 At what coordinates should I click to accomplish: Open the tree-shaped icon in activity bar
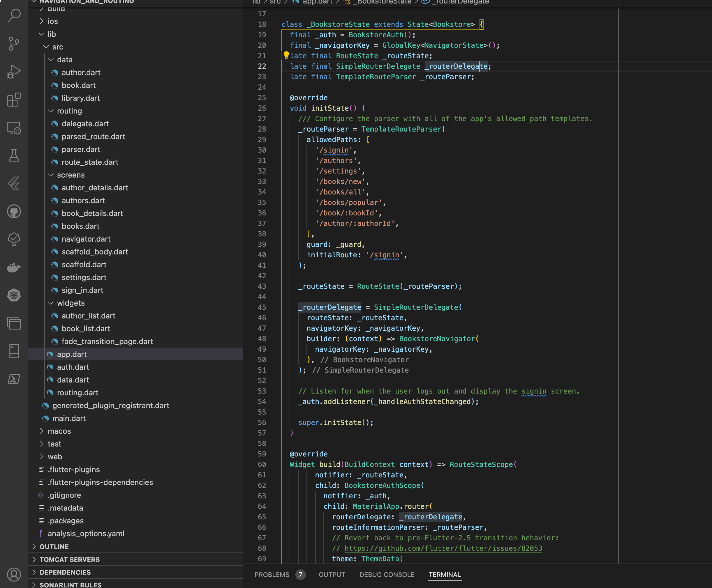tap(14, 240)
